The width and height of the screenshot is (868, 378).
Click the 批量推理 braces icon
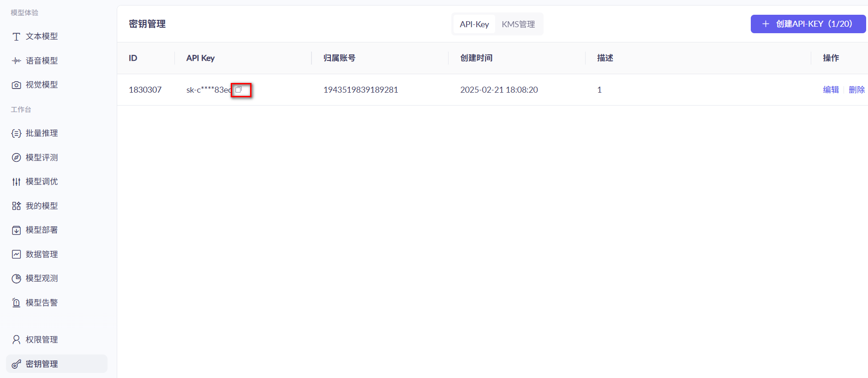click(16, 133)
